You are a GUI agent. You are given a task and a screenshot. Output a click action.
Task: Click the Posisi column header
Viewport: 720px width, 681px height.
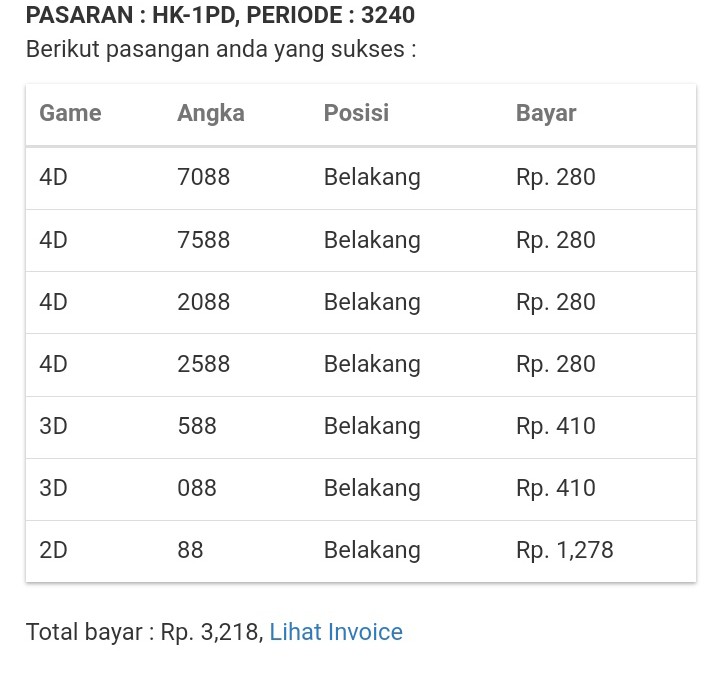click(356, 113)
